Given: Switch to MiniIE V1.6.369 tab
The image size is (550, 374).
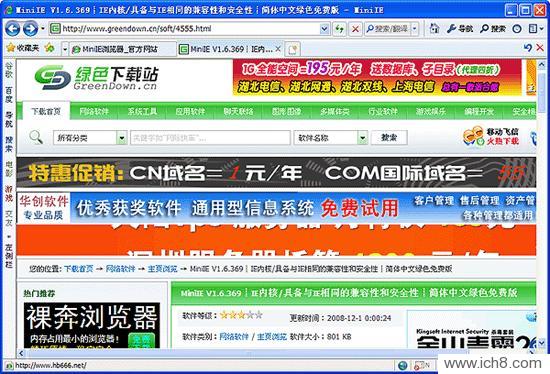Looking at the screenshot, I should click(x=225, y=49).
